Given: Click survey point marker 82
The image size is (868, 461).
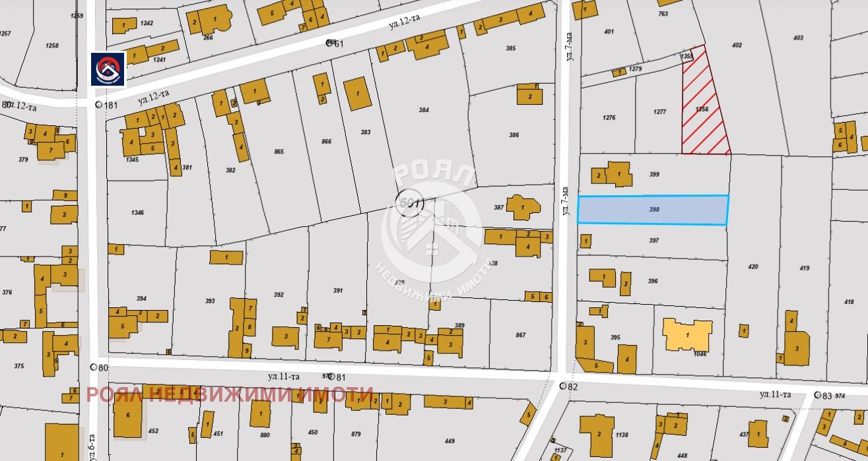Looking at the screenshot, I should pyautogui.click(x=562, y=386).
